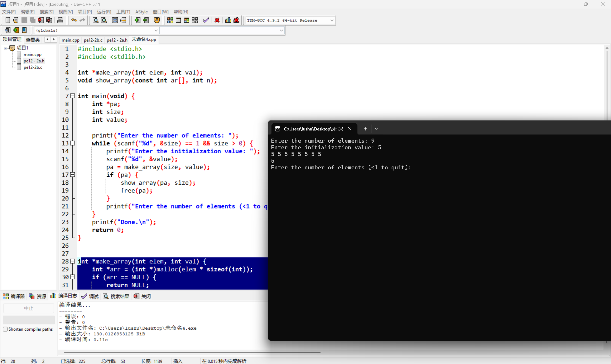This screenshot has width=611, height=364.
Task: Click the Close file icon with red X
Action: 41,20
